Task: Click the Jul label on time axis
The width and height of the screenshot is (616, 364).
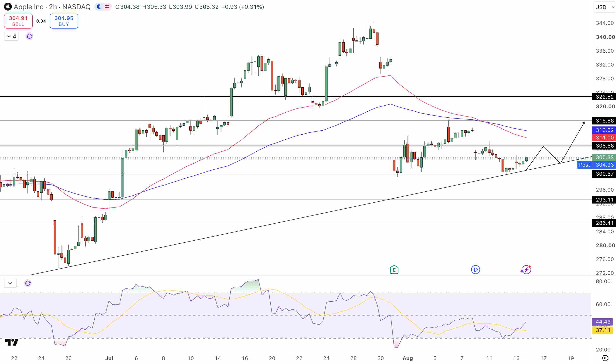Action: click(109, 358)
